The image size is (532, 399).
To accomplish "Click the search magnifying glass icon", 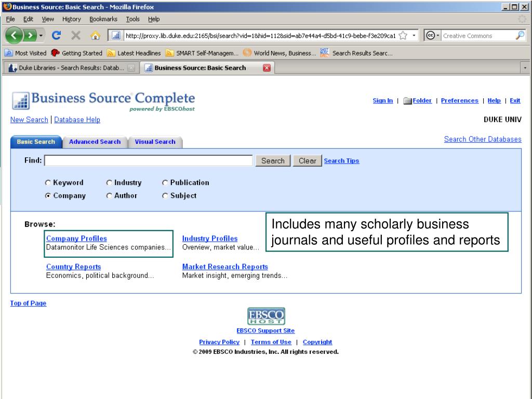I will click(520, 35).
